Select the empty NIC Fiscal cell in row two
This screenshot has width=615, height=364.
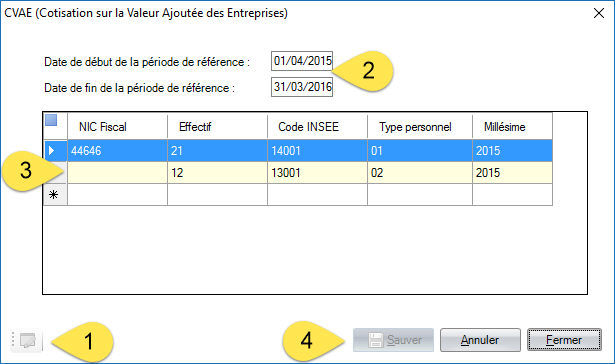(x=117, y=173)
